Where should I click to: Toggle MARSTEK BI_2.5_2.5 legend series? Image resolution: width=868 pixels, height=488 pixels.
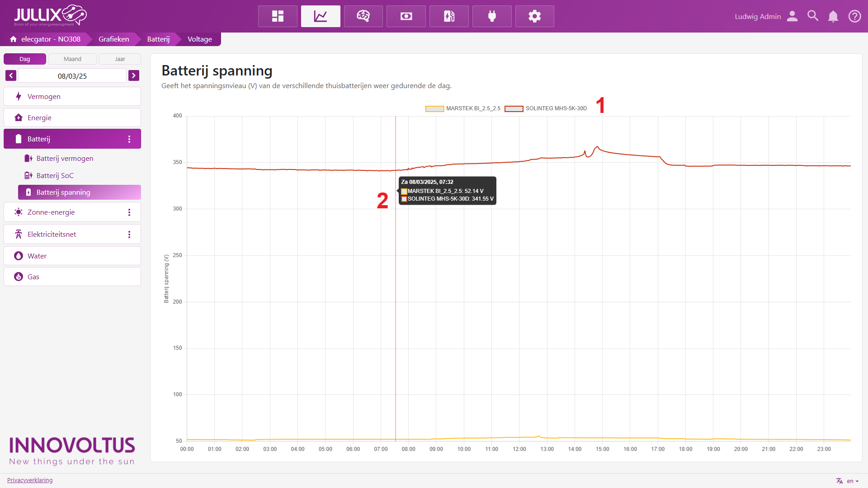coord(463,108)
